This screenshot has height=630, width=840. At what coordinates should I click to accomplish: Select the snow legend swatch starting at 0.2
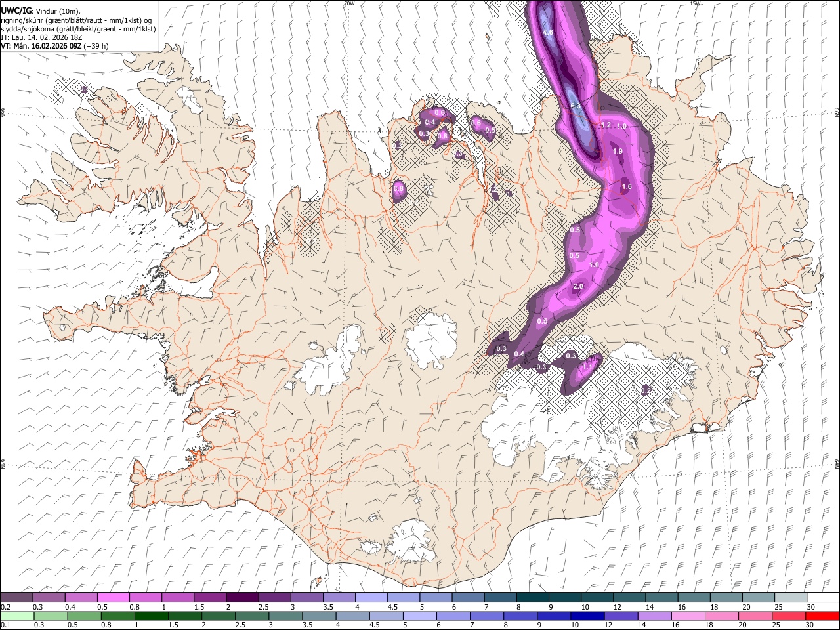[16, 597]
